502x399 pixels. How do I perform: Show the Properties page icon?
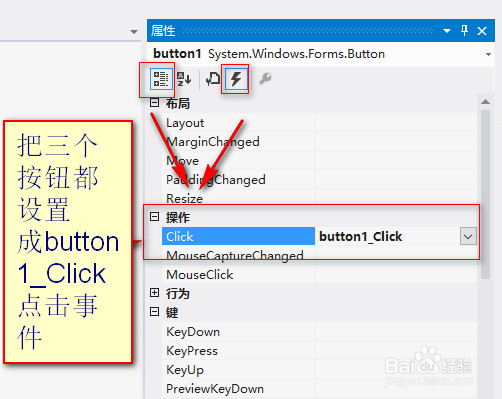pyautogui.click(x=213, y=79)
